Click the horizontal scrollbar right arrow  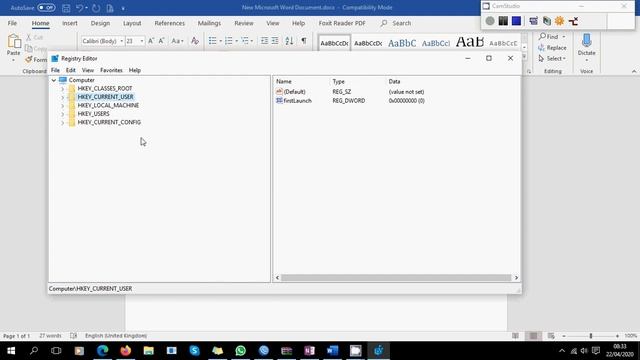[x=516, y=278]
